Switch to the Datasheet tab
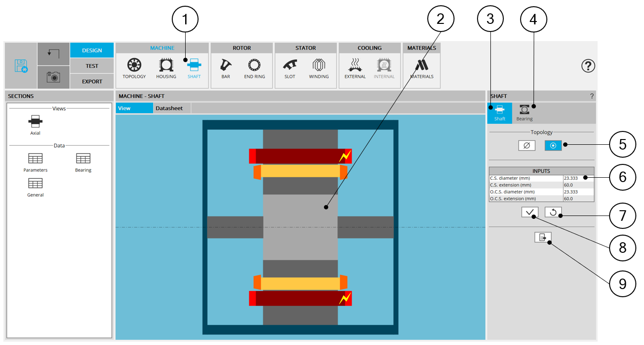The height and width of the screenshot is (345, 644). [169, 108]
